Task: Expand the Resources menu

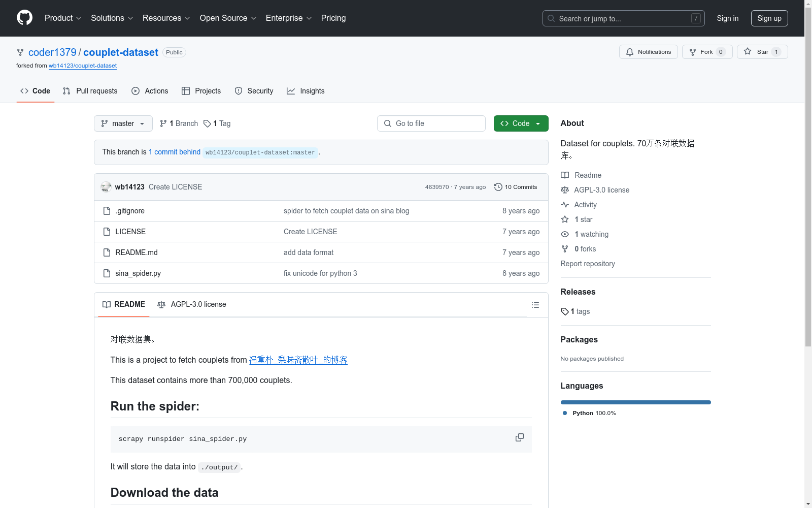Action: pos(166,18)
